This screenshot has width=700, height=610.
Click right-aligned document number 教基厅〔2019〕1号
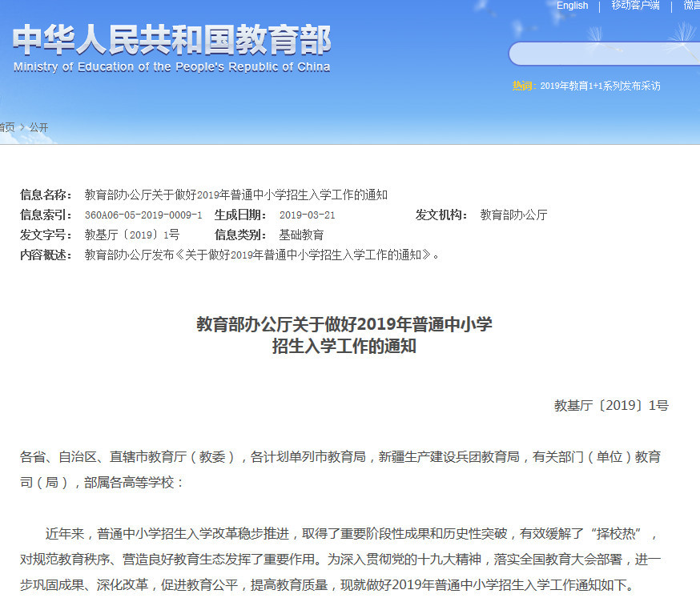point(611,405)
